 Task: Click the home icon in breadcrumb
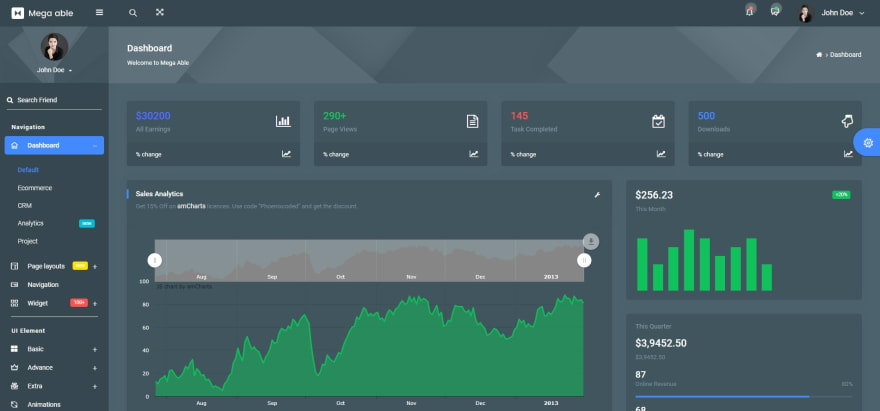(x=819, y=54)
